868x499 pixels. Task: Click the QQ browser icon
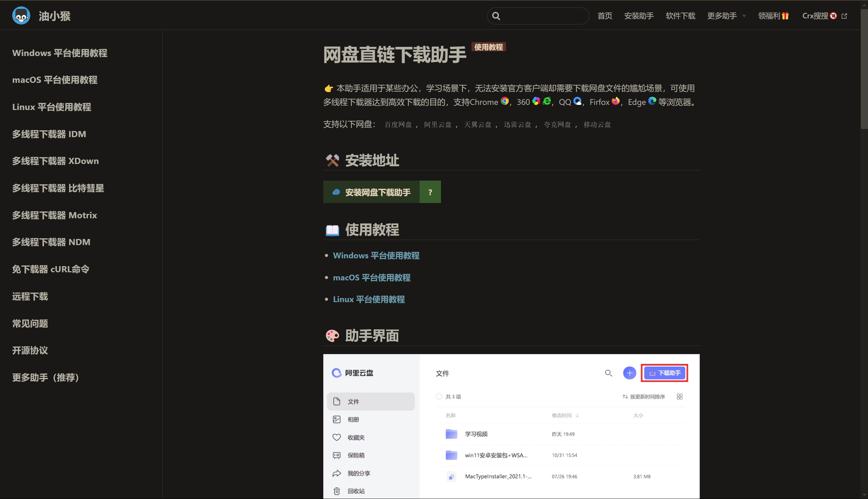(577, 101)
